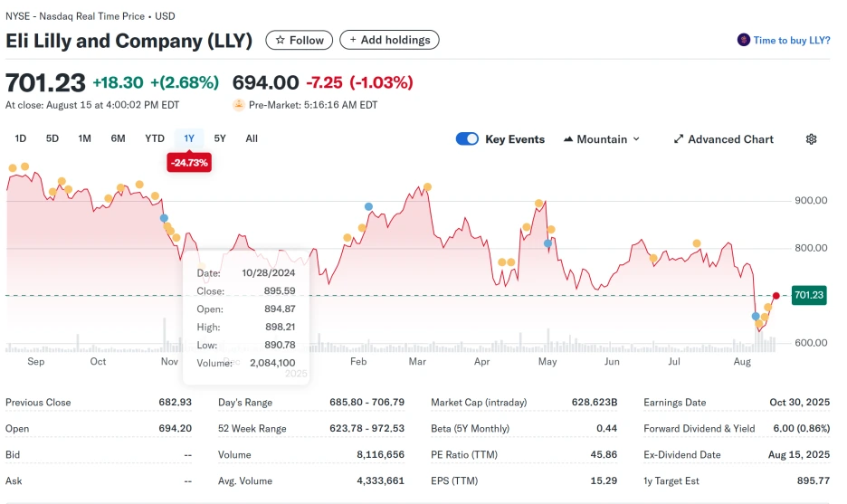Select the 6M range tab
The height and width of the screenshot is (504, 847).
118,138
